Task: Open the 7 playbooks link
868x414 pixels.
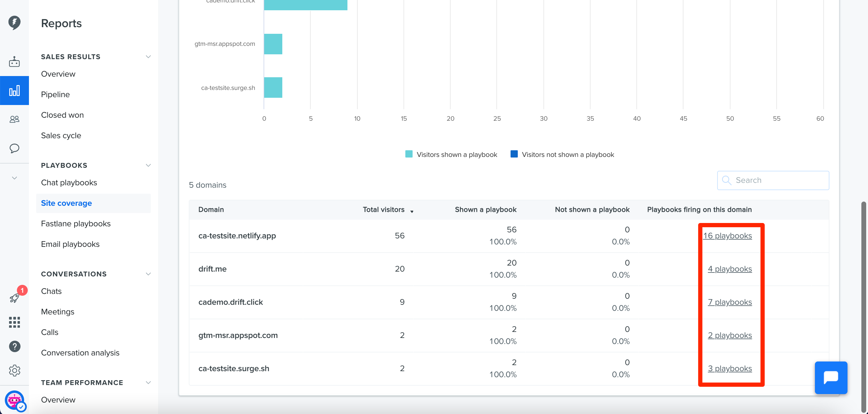Action: point(730,302)
